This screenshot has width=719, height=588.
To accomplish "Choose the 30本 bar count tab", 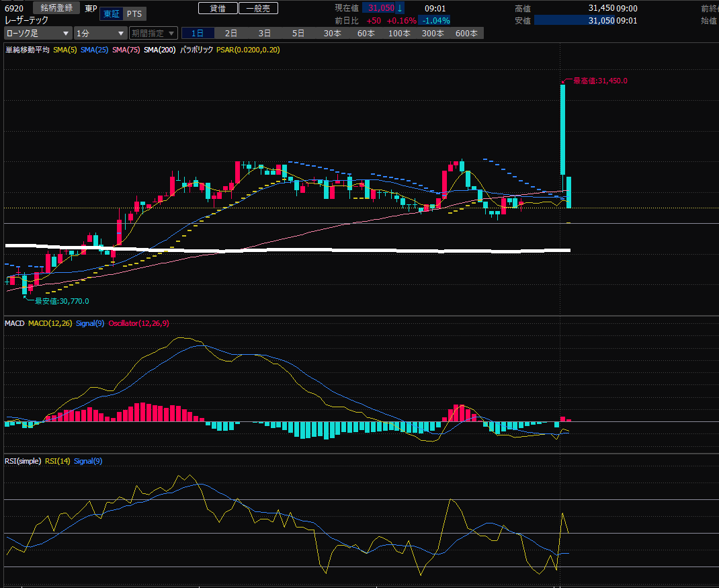I will coord(332,33).
